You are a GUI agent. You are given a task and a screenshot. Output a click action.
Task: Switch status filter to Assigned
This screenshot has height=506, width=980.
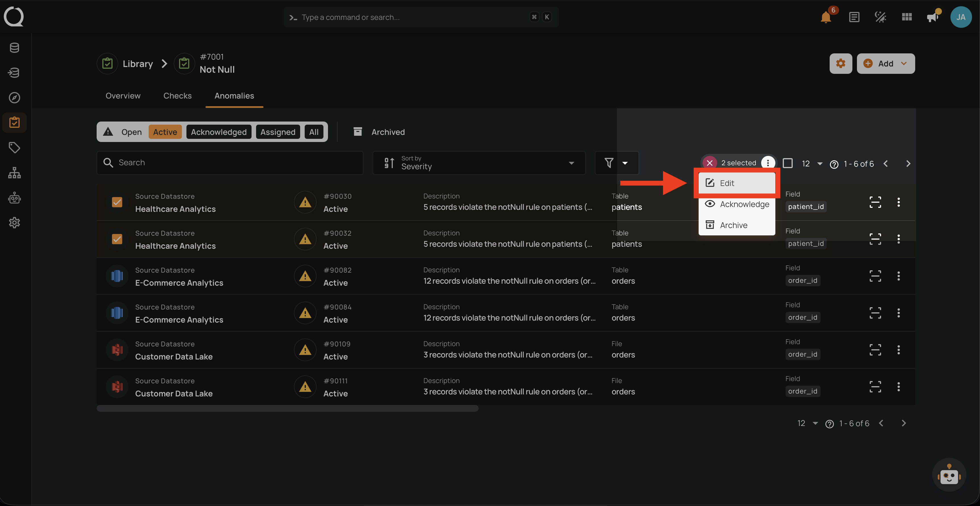tap(278, 132)
